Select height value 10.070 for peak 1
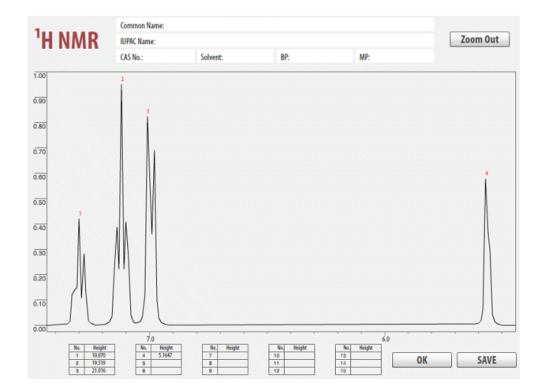Image resolution: width=560 pixels, height=386 pixels. point(100,355)
